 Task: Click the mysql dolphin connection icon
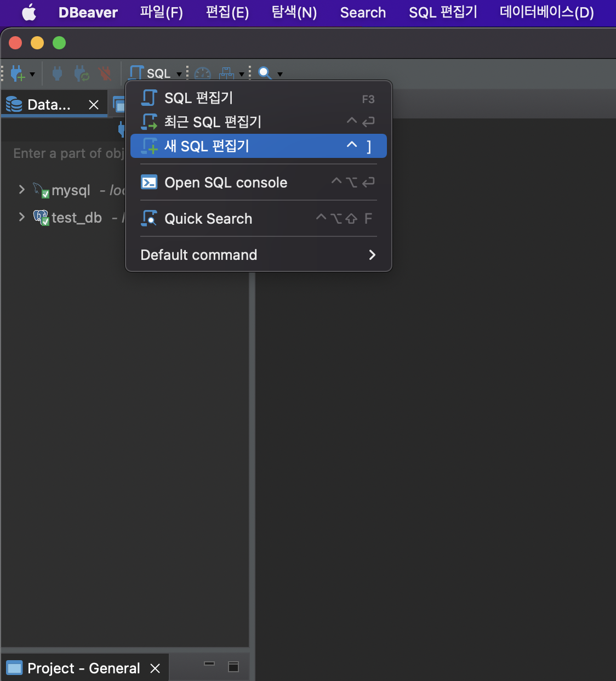coord(41,190)
